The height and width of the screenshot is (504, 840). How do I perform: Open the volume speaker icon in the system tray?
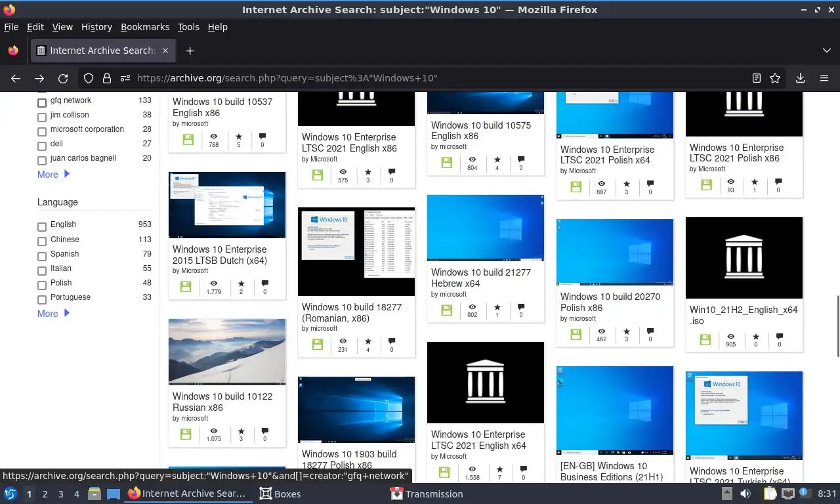tap(745, 493)
